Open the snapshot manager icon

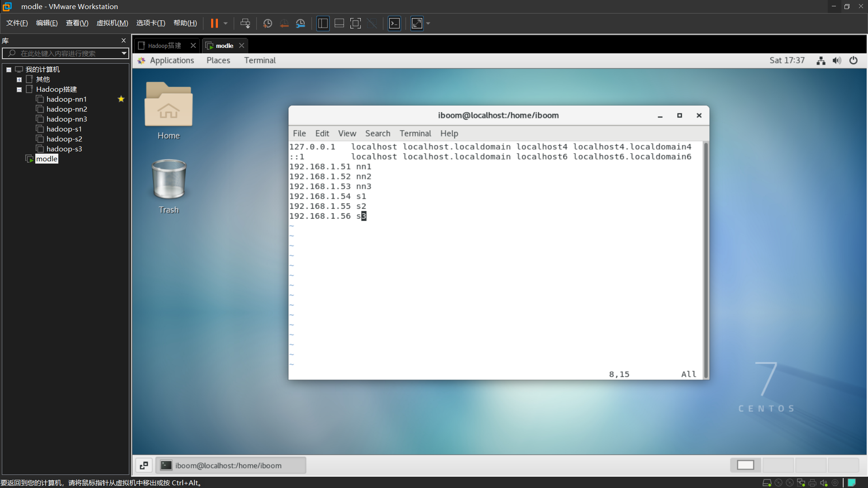point(301,23)
